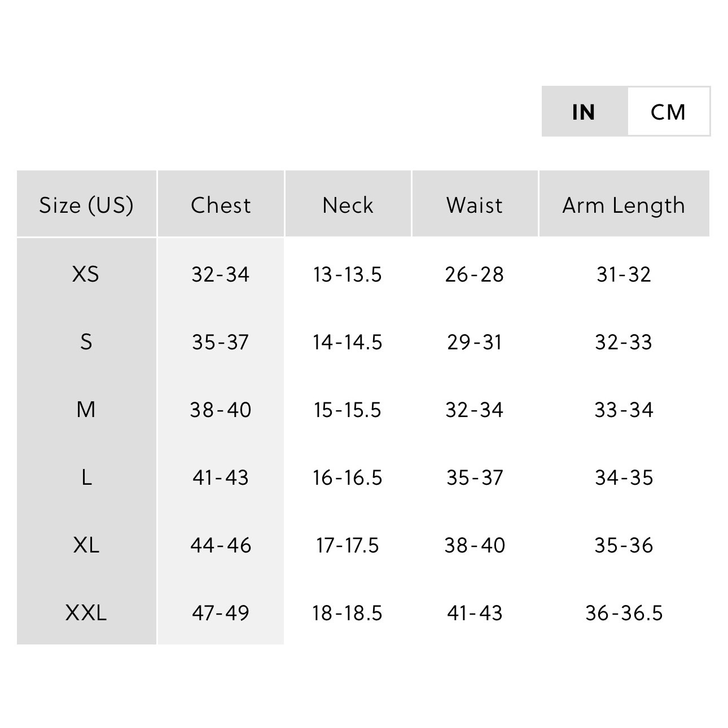Select waist value 38-40 for XL

pos(475,545)
